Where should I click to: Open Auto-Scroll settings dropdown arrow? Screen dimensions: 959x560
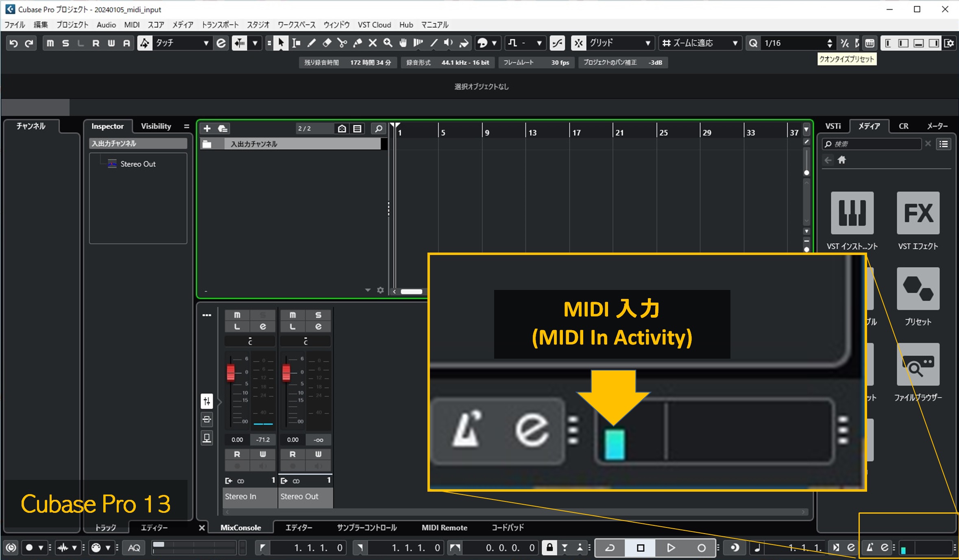(x=255, y=43)
